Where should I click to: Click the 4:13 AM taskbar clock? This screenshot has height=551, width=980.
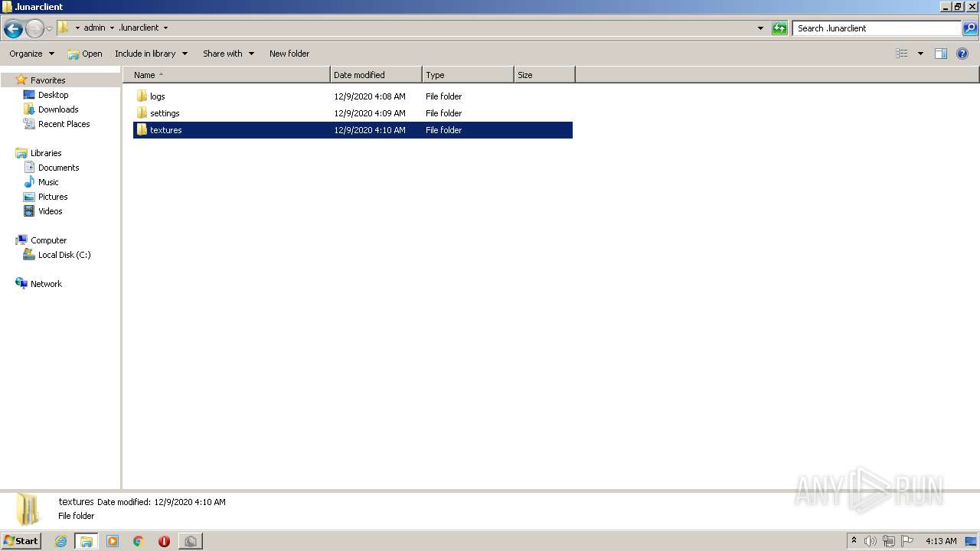click(x=941, y=541)
